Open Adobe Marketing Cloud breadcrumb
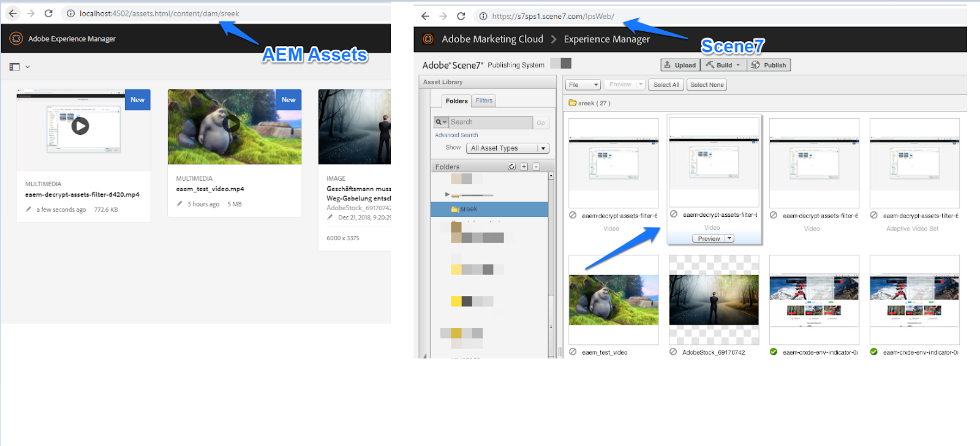The height and width of the screenshot is (446, 980). 492,39
